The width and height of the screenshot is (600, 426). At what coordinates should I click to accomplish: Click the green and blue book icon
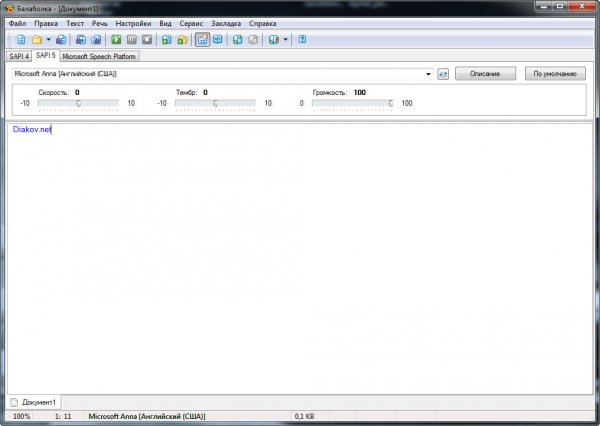(238, 40)
